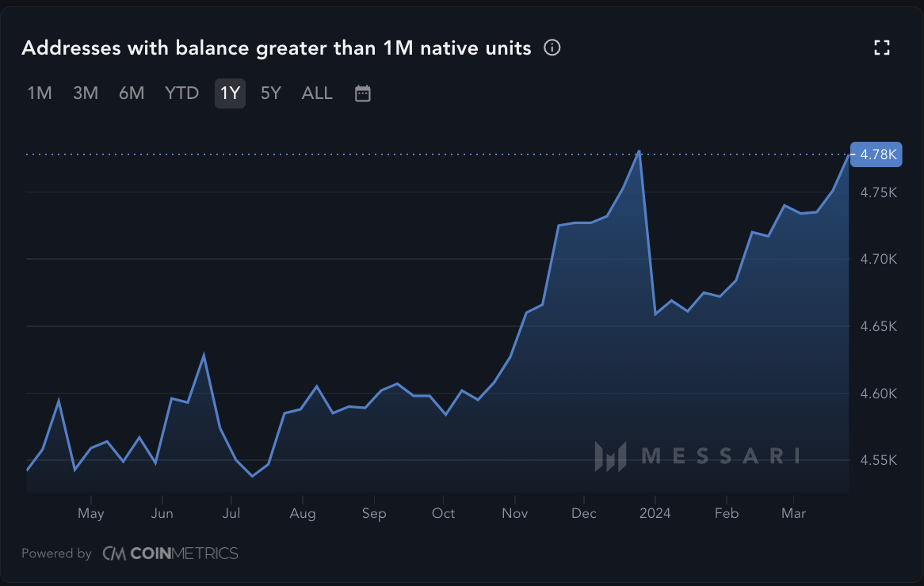Switch the chart to 5Y range

[271, 93]
